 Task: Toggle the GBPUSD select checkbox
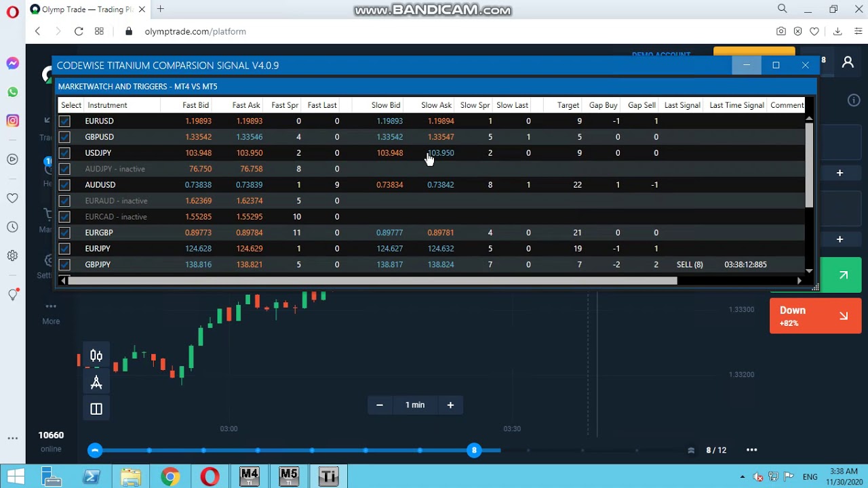(x=64, y=137)
